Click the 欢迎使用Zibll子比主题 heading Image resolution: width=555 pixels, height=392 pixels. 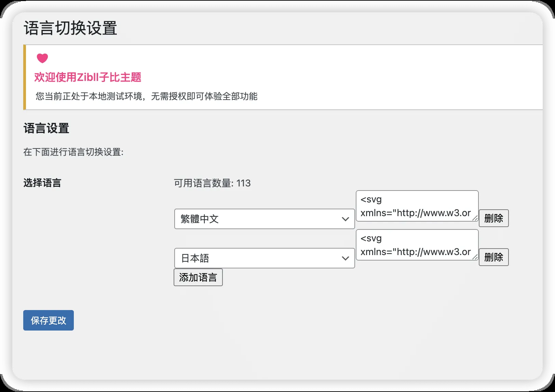pos(88,77)
